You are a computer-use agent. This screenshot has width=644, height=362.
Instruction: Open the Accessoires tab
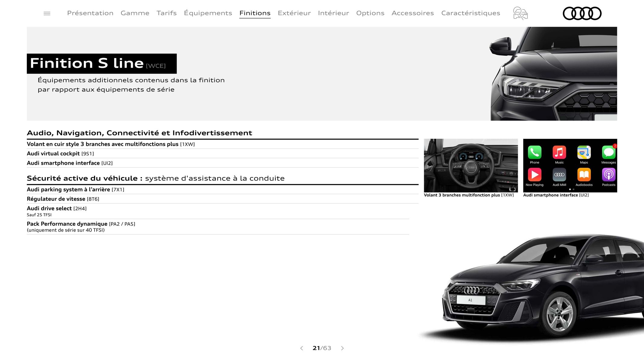pyautogui.click(x=413, y=13)
